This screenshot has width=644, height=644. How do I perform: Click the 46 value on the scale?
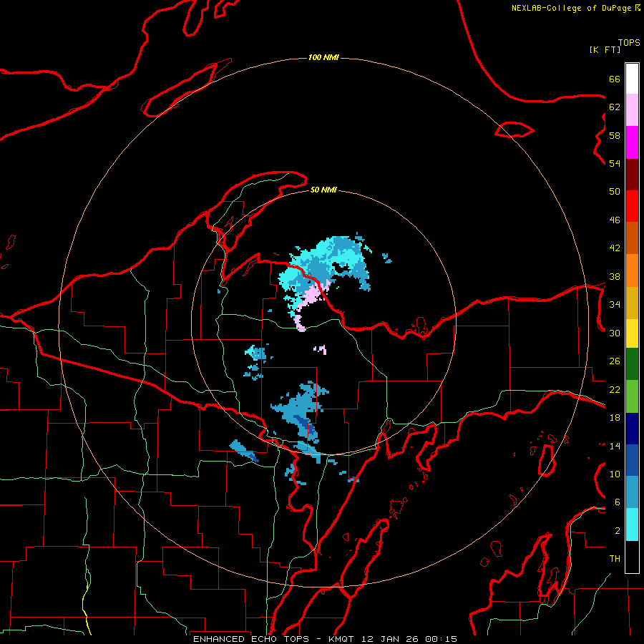(x=615, y=220)
